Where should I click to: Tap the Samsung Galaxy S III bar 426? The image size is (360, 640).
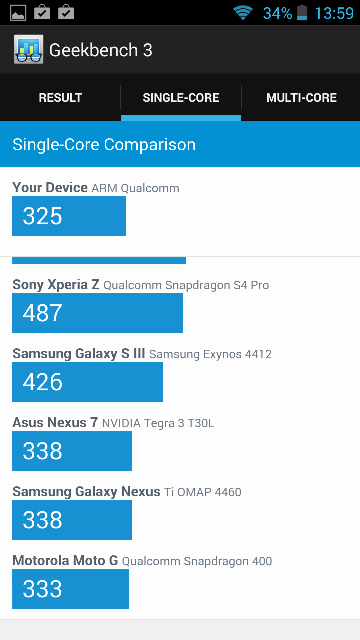87,382
